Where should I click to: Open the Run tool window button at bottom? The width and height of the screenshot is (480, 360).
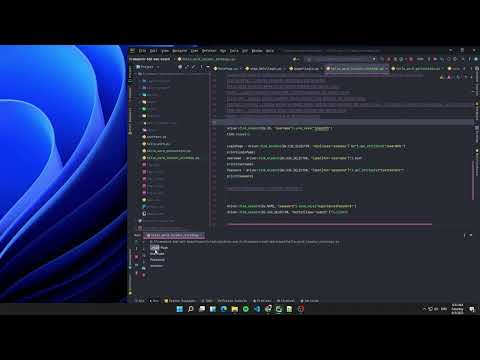(x=154, y=301)
